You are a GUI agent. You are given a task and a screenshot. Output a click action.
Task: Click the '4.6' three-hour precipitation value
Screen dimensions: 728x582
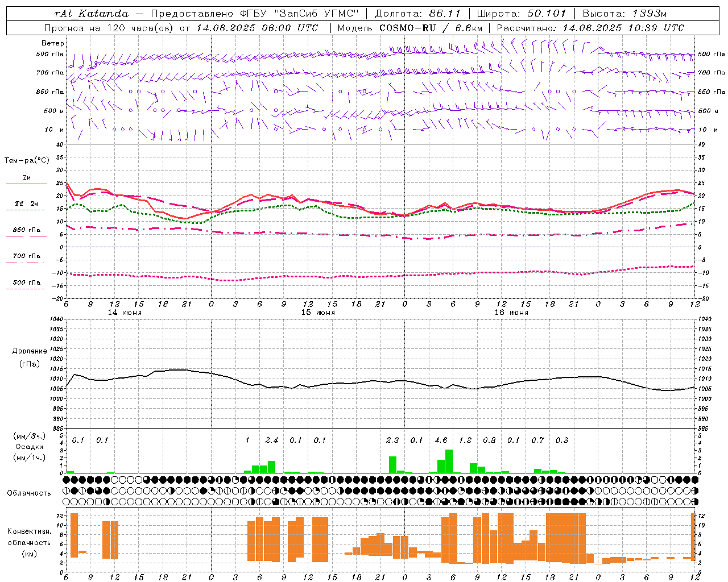pyautogui.click(x=441, y=440)
